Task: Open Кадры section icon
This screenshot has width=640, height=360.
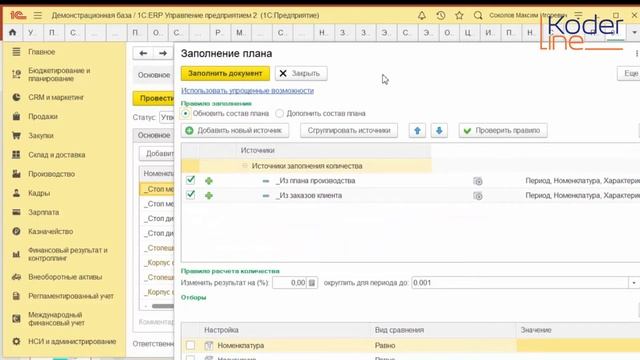Action: [x=16, y=193]
